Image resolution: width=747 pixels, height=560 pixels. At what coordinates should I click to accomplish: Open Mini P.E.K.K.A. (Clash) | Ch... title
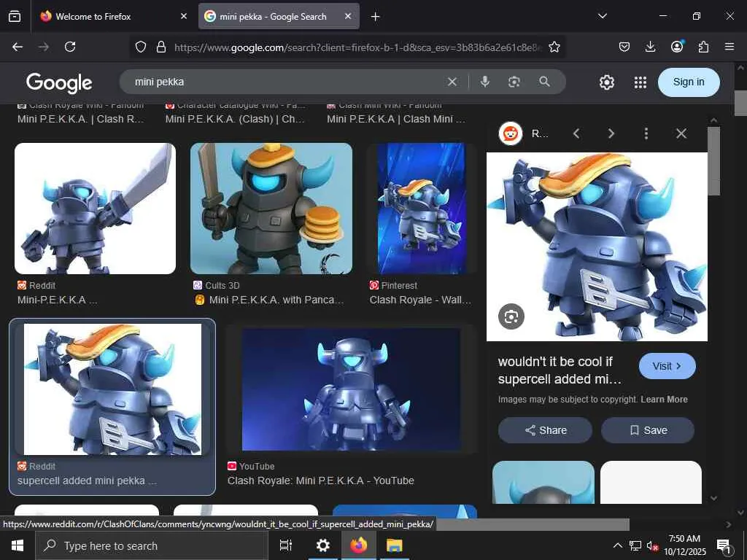[x=235, y=119]
